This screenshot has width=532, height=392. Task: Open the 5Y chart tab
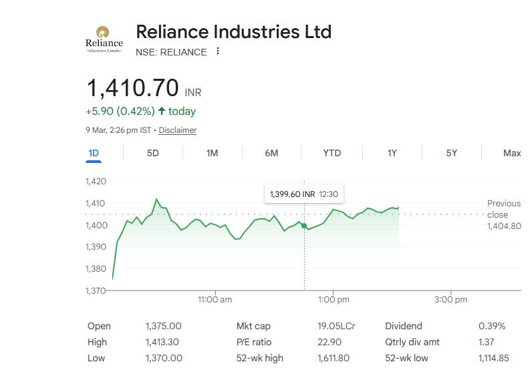[x=452, y=153]
